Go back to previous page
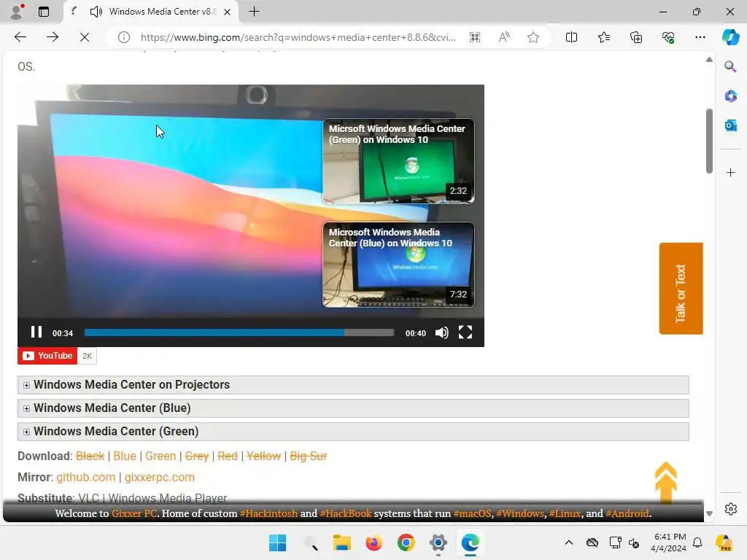This screenshot has height=560, width=747. tap(20, 37)
